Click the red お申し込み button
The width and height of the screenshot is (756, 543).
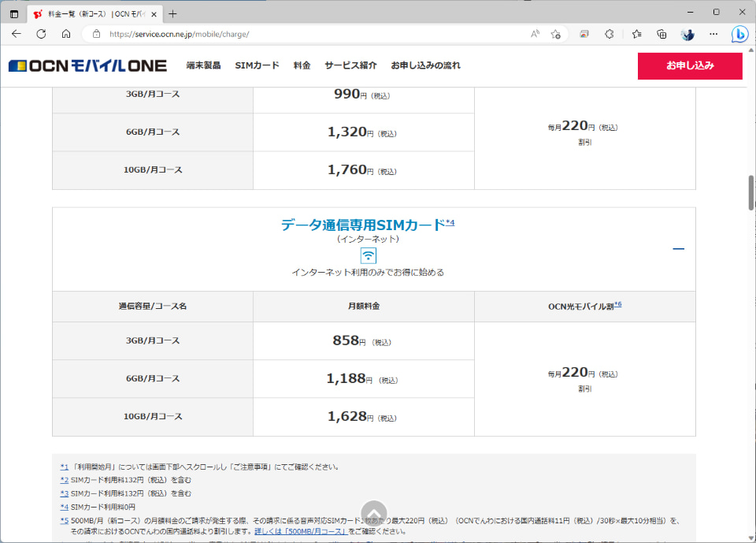[690, 65]
